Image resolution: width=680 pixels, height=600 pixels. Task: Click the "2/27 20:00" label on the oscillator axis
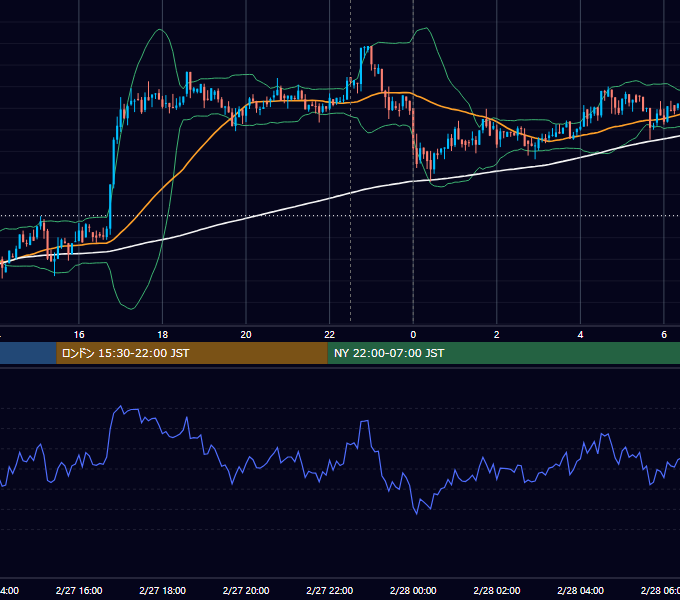(x=246, y=590)
